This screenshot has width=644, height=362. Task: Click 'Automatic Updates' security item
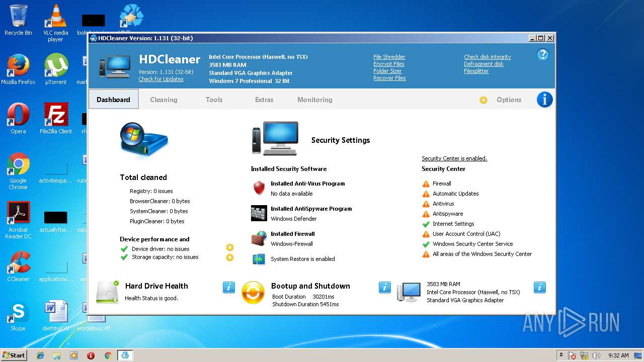[456, 194]
